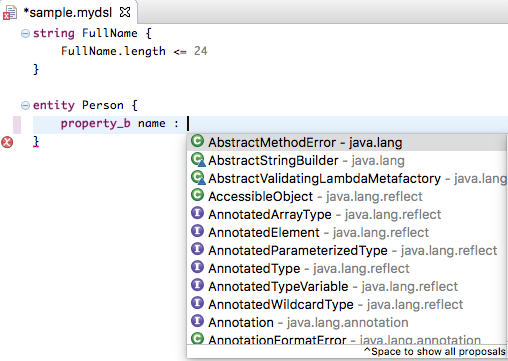Click interface icon beside Annotation

[197, 321]
